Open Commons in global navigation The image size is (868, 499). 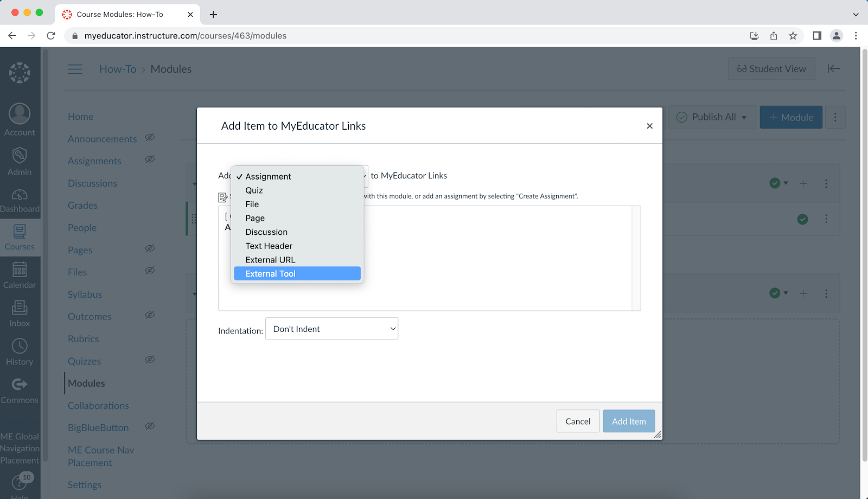click(20, 391)
